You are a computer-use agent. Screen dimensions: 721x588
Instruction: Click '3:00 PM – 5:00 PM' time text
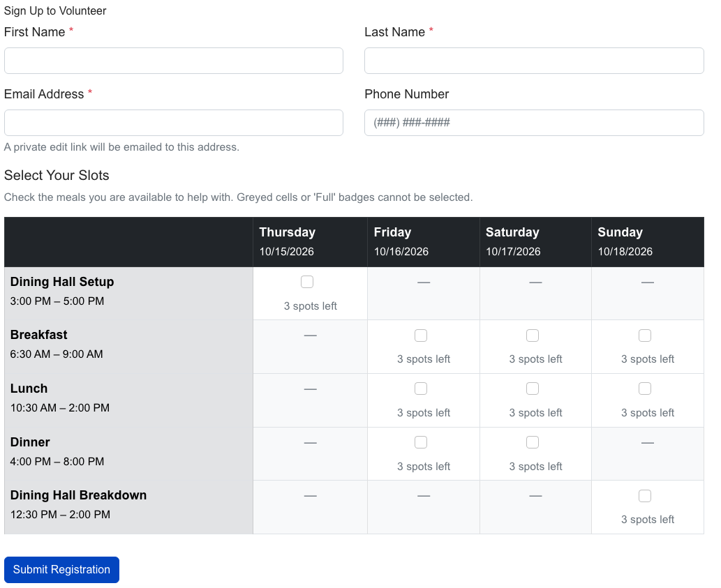(x=57, y=301)
